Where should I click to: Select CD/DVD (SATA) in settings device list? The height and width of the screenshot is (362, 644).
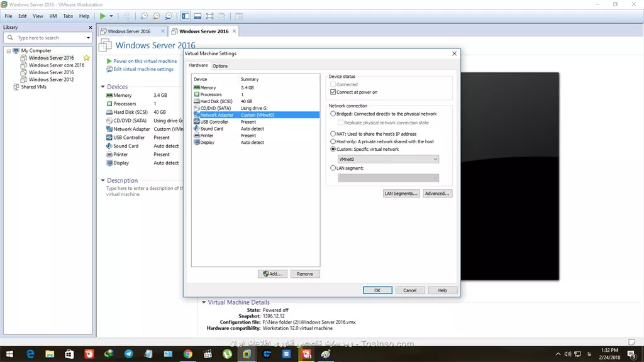coord(255,108)
